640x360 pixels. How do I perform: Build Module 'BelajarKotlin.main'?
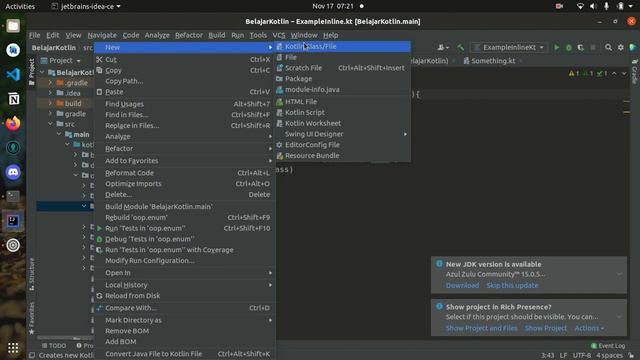coord(184,207)
